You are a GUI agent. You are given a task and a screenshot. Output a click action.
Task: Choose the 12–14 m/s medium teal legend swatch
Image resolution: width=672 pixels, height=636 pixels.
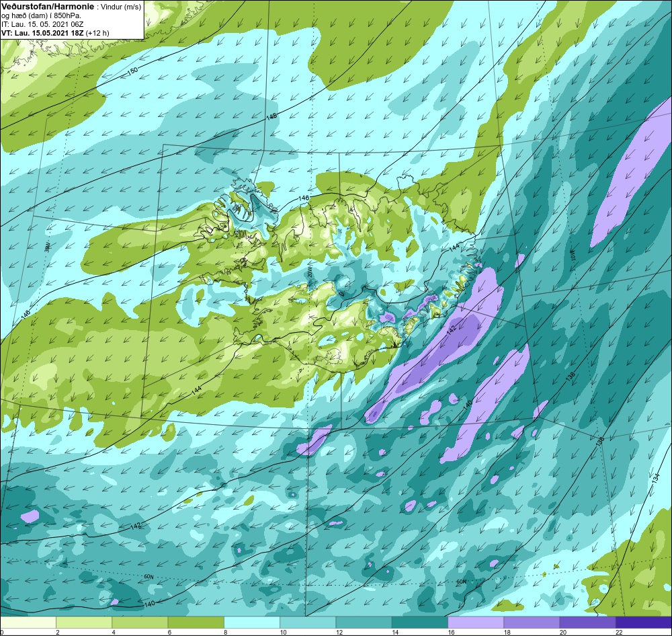364,621
